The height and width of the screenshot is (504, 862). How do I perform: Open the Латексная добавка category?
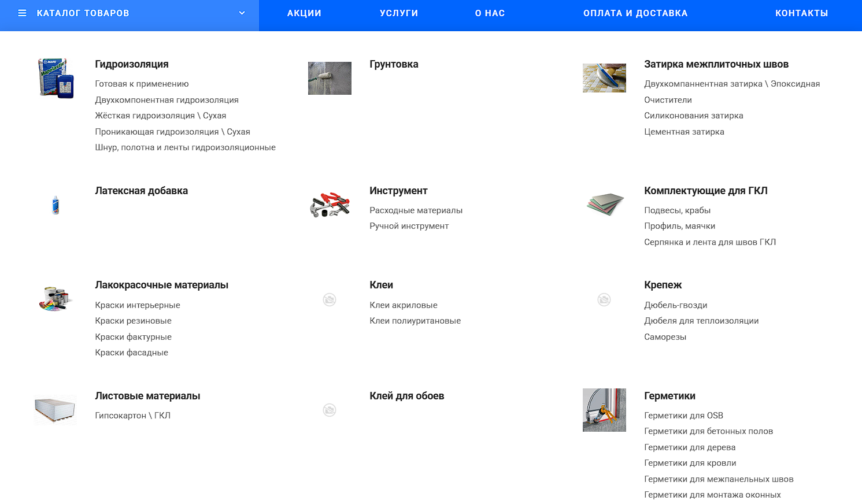click(142, 191)
